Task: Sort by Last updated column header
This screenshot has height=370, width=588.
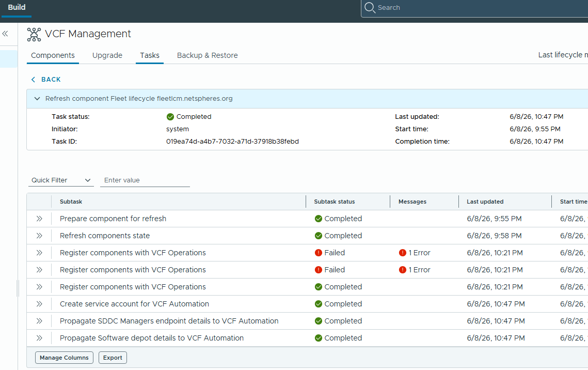Action: point(485,202)
